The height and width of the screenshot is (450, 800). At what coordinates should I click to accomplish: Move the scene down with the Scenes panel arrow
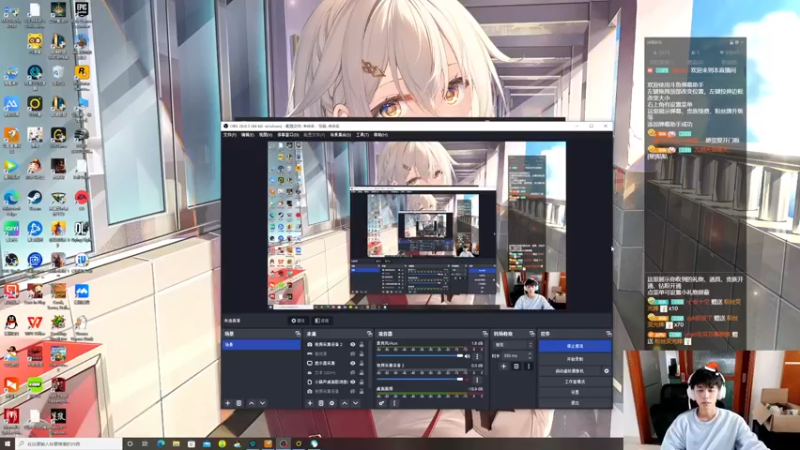(x=262, y=403)
